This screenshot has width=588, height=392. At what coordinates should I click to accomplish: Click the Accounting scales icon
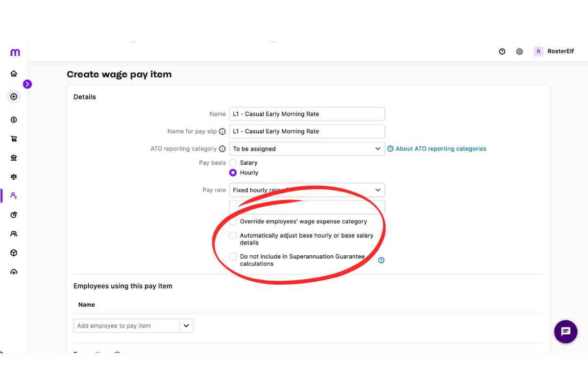pyautogui.click(x=14, y=176)
